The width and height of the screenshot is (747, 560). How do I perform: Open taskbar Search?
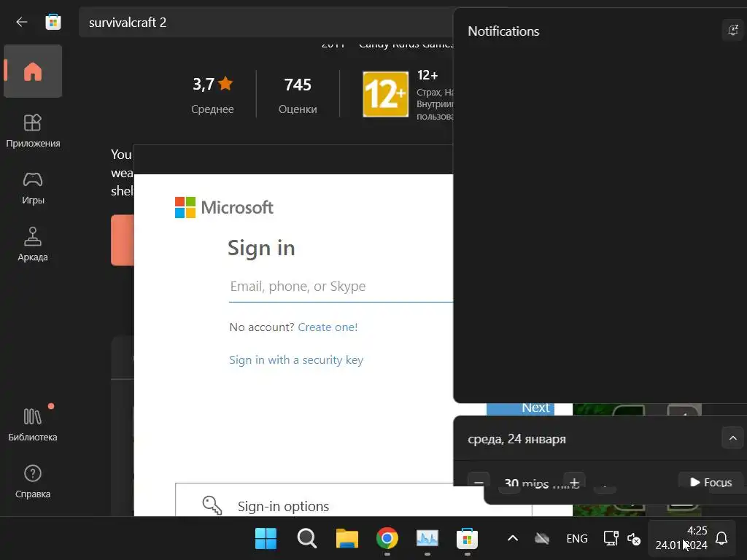[x=307, y=539]
